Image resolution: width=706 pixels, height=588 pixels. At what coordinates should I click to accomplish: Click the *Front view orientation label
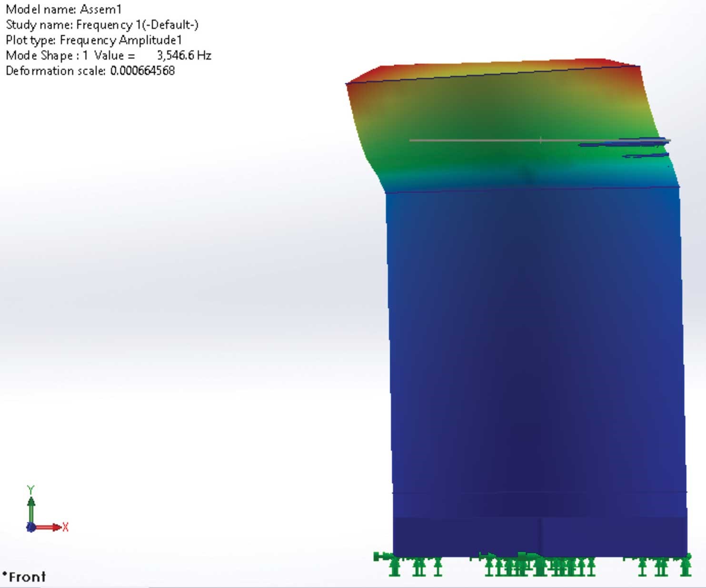24,577
